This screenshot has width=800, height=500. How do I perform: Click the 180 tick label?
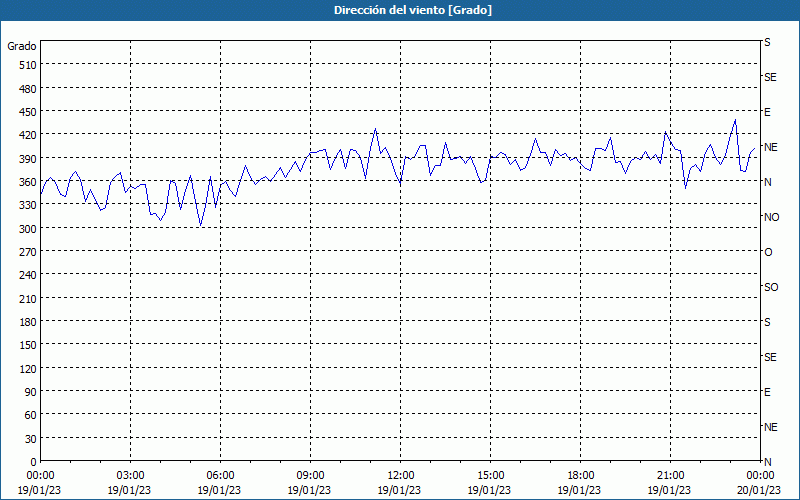[x=29, y=322]
